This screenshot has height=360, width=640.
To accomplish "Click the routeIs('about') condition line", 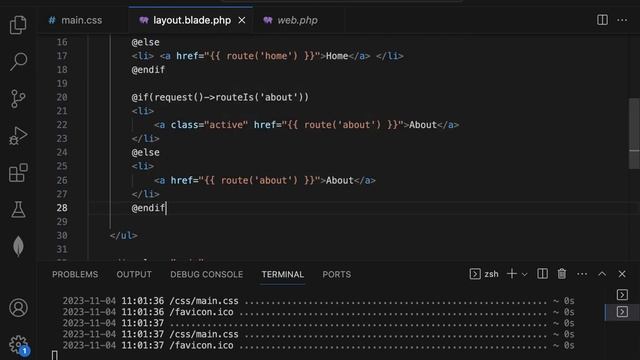I will (x=220, y=97).
